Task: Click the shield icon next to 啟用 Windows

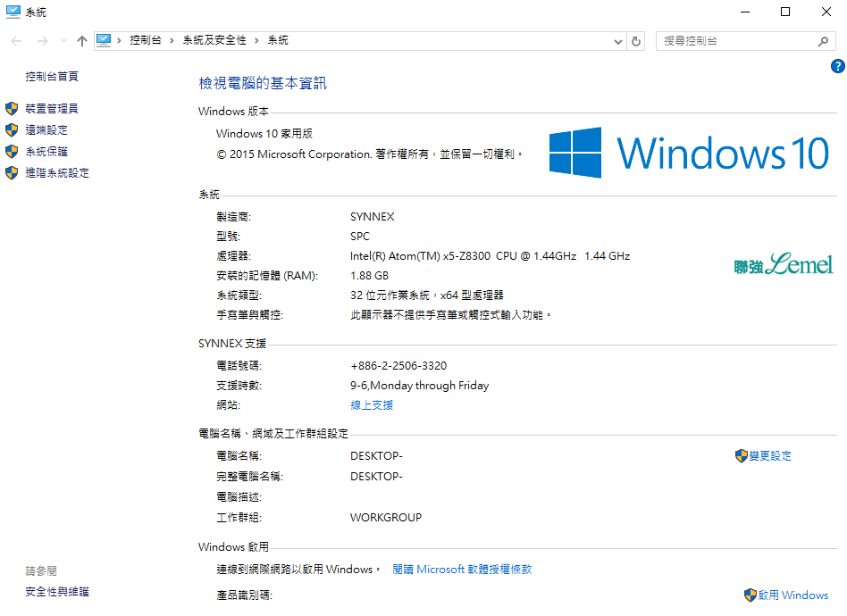Action: 751,595
